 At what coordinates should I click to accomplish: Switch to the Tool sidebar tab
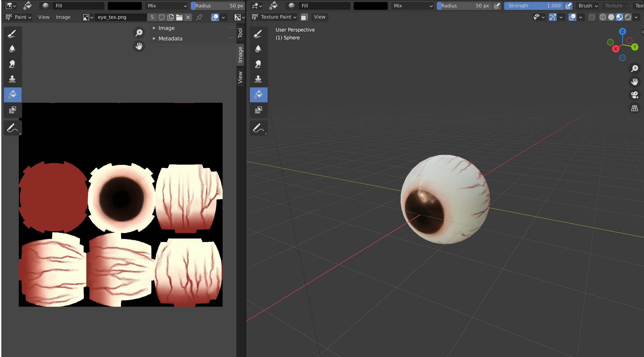coord(240,33)
